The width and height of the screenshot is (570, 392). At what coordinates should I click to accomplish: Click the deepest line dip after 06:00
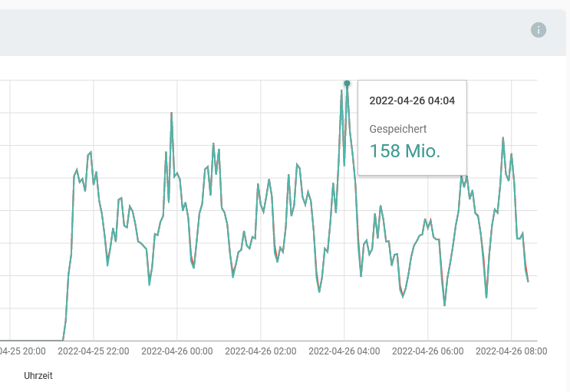[444, 305]
